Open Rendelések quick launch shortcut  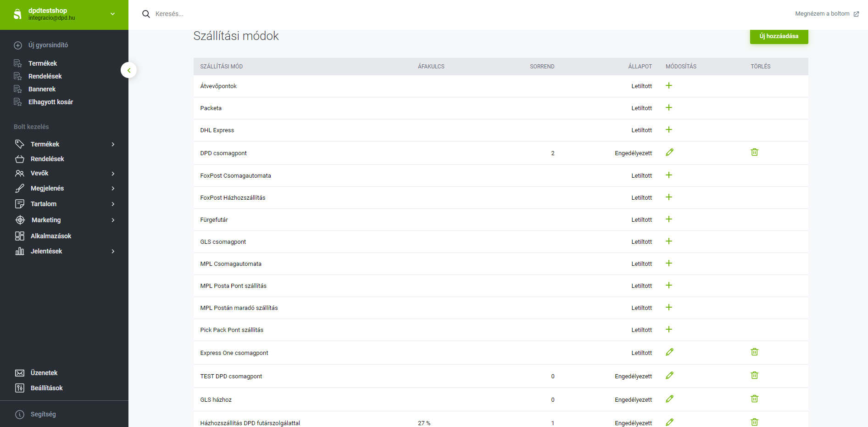(45, 76)
